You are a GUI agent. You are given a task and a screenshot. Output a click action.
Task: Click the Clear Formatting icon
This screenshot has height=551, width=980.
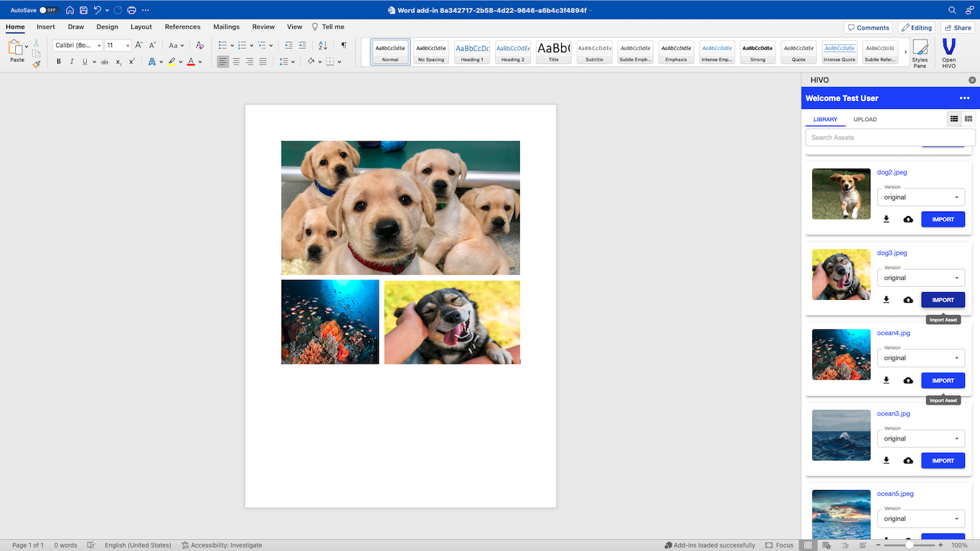199,45
